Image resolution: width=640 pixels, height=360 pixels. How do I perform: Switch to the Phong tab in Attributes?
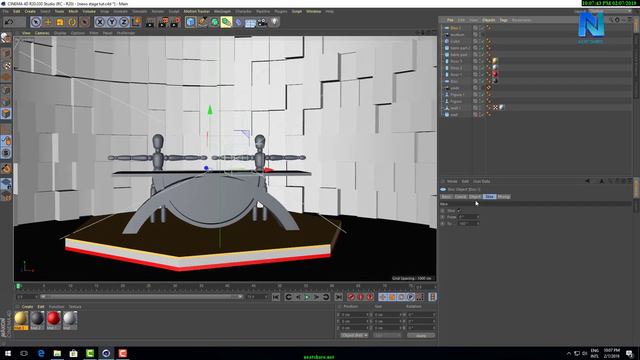pos(504,197)
